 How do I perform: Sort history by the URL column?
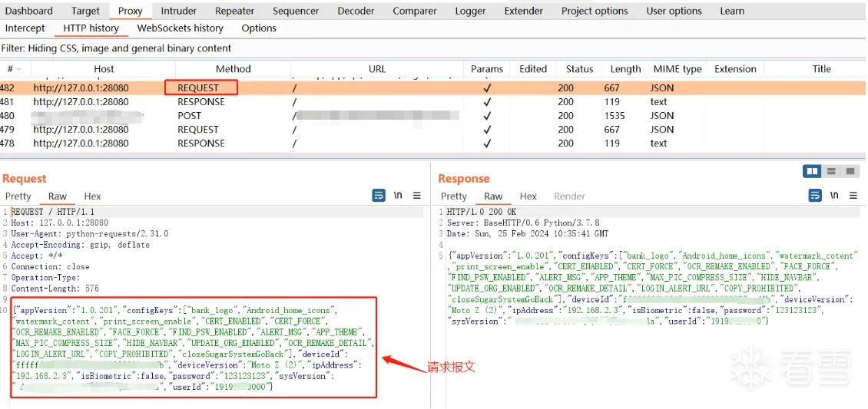click(377, 69)
